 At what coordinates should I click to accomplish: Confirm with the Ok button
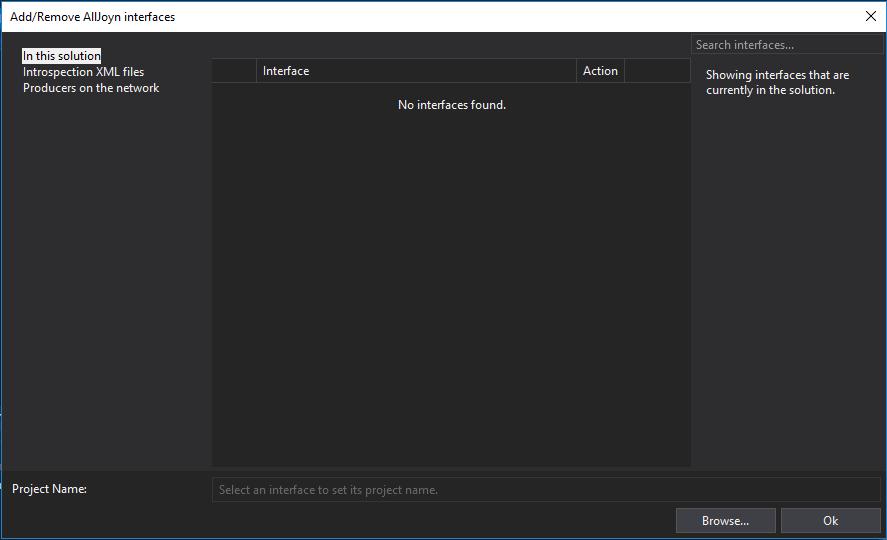pyautogui.click(x=830, y=520)
